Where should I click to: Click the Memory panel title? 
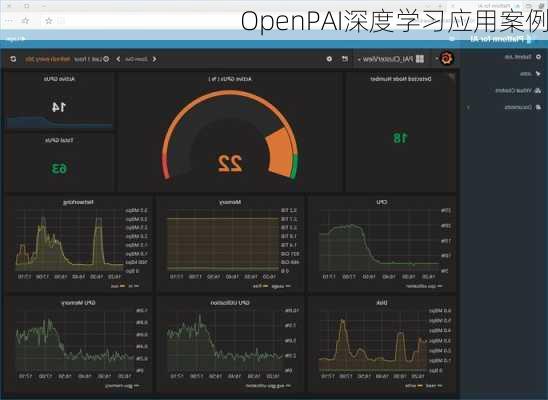(230, 202)
